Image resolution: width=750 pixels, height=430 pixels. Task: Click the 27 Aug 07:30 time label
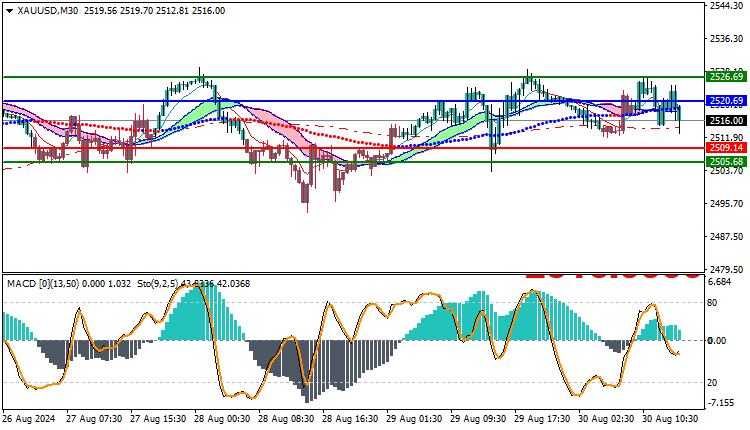(x=94, y=419)
